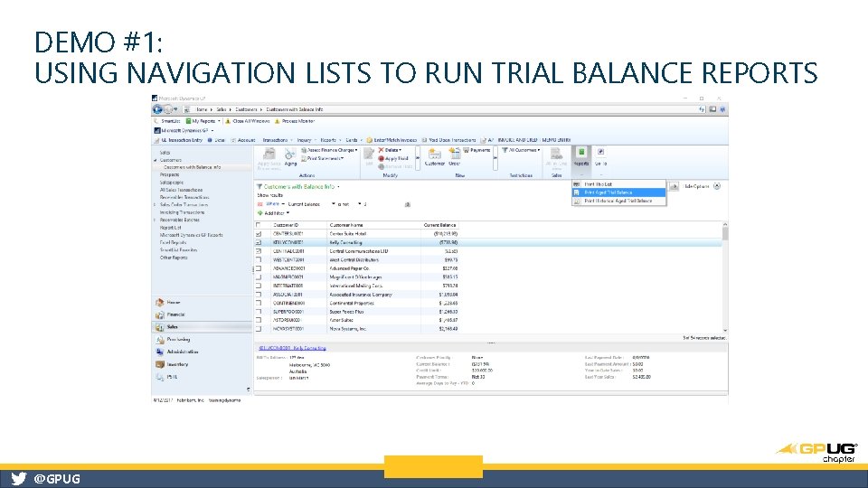Click the filter value input field

[x=385, y=204]
